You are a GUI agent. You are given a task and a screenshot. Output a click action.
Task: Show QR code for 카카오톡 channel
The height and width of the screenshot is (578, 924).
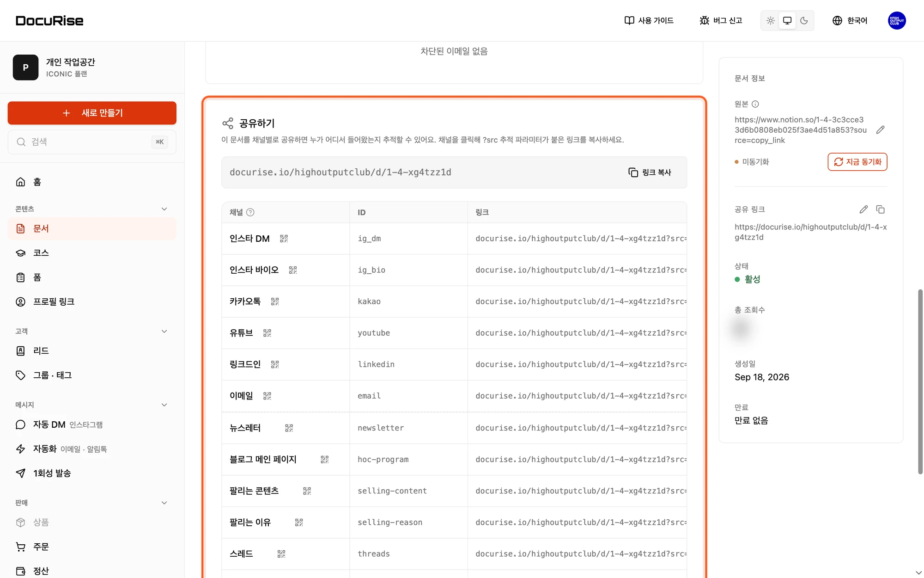point(275,301)
